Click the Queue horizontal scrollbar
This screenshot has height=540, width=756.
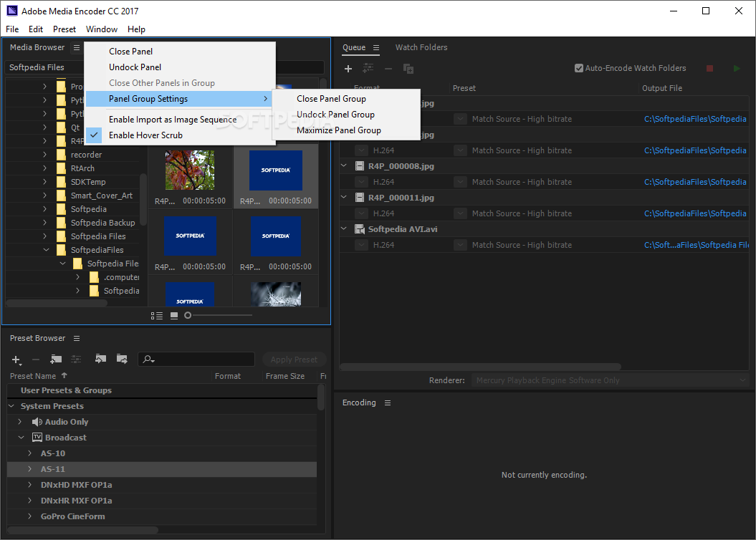coord(480,367)
